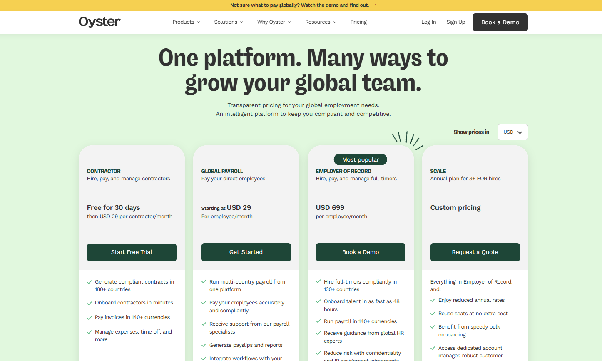This screenshot has height=361, width=602.
Task: Click checkmark beside 'Access dedicated account'
Action: pos(433,348)
